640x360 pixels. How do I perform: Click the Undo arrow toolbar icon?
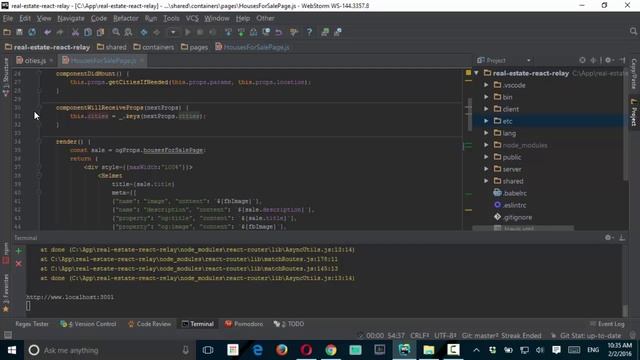(48, 32)
